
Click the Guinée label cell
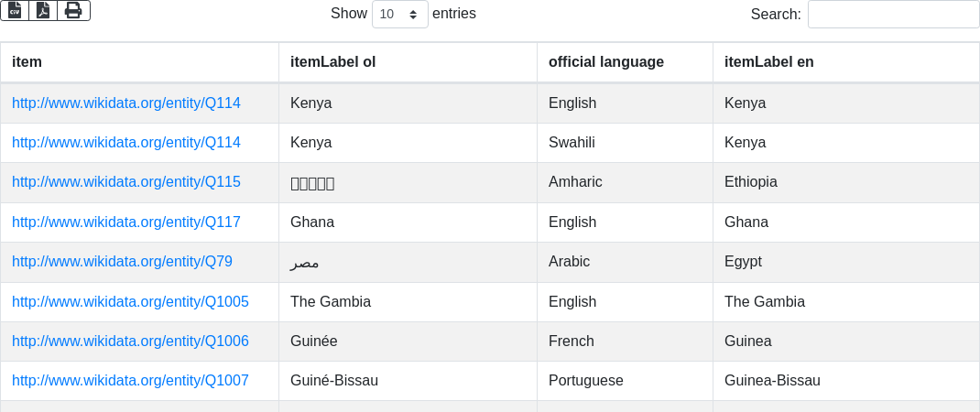313,341
